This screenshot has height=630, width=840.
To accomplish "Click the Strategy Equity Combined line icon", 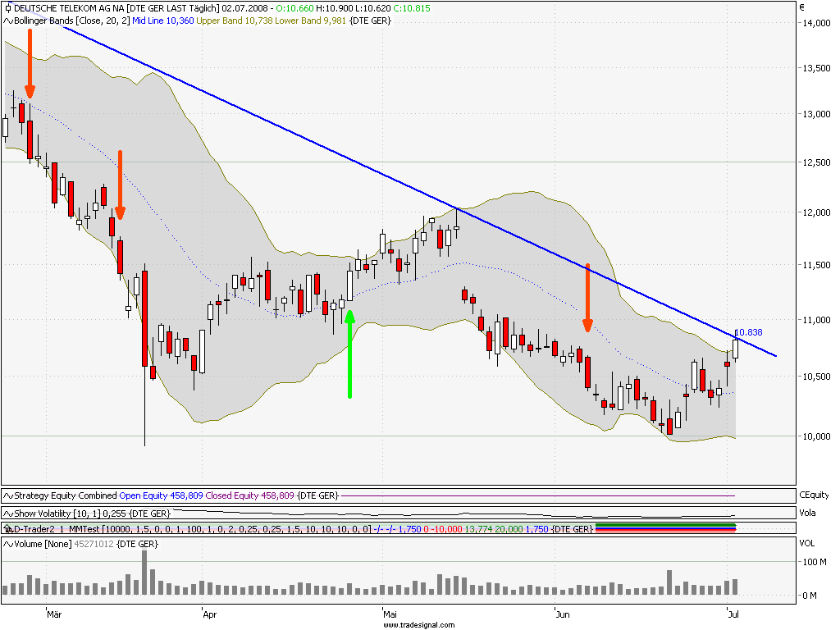I will [8, 495].
